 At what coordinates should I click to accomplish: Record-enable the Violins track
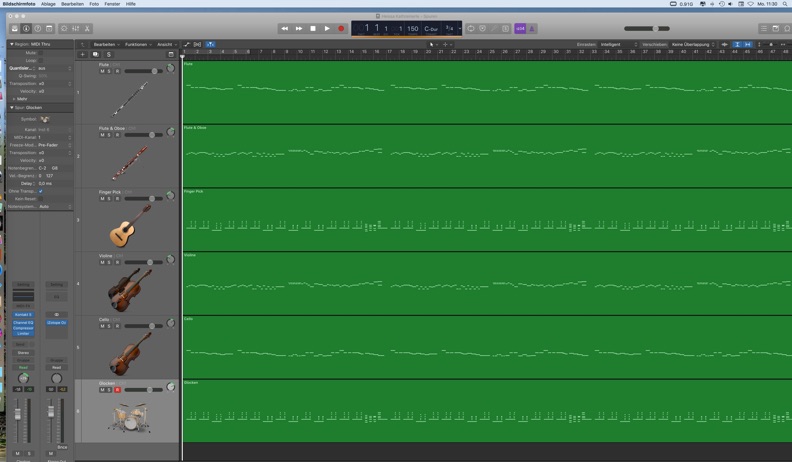point(117,263)
